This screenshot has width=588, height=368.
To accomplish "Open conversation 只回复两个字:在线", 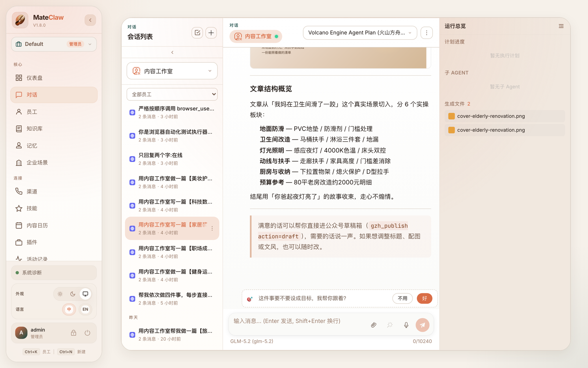I will (x=172, y=159).
